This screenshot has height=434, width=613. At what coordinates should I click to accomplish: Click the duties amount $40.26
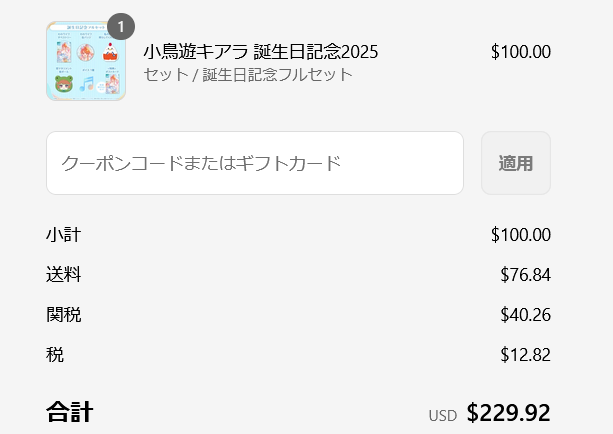point(525,315)
